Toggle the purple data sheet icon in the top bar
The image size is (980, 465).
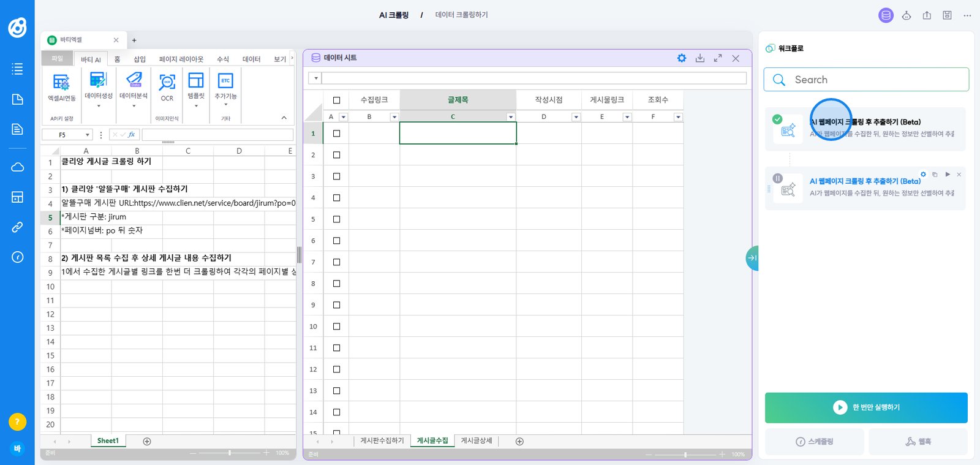click(886, 15)
